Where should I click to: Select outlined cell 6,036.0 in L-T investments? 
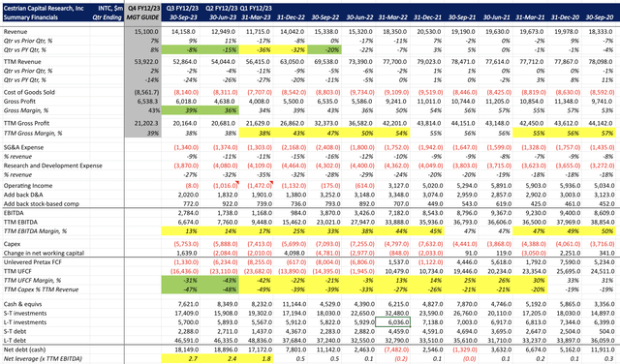pos(392,322)
